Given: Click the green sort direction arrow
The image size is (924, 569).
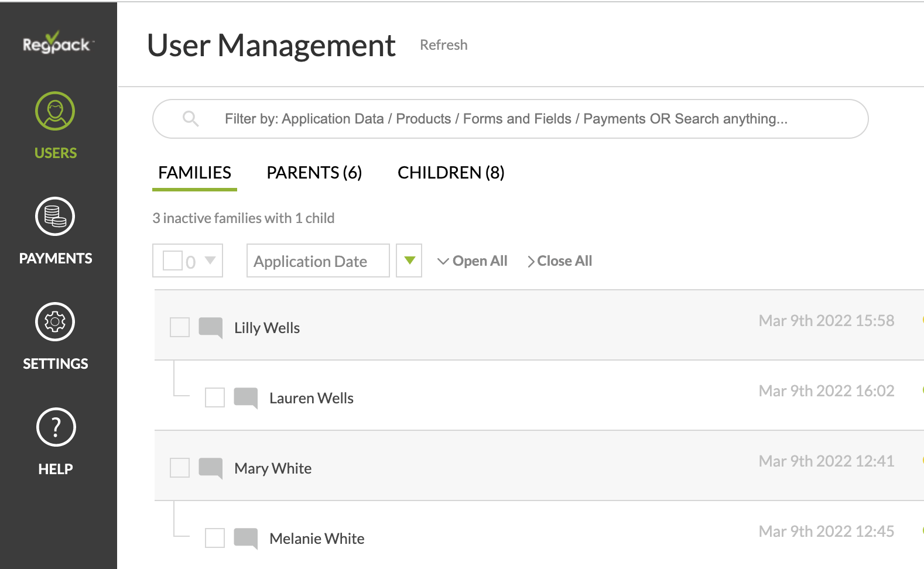Looking at the screenshot, I should coord(409,260).
